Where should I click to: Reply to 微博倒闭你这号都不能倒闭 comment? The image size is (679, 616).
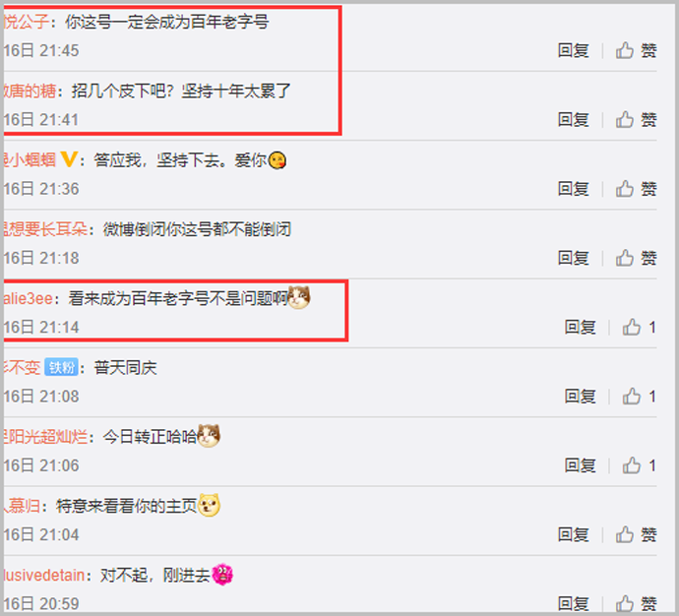573,258
